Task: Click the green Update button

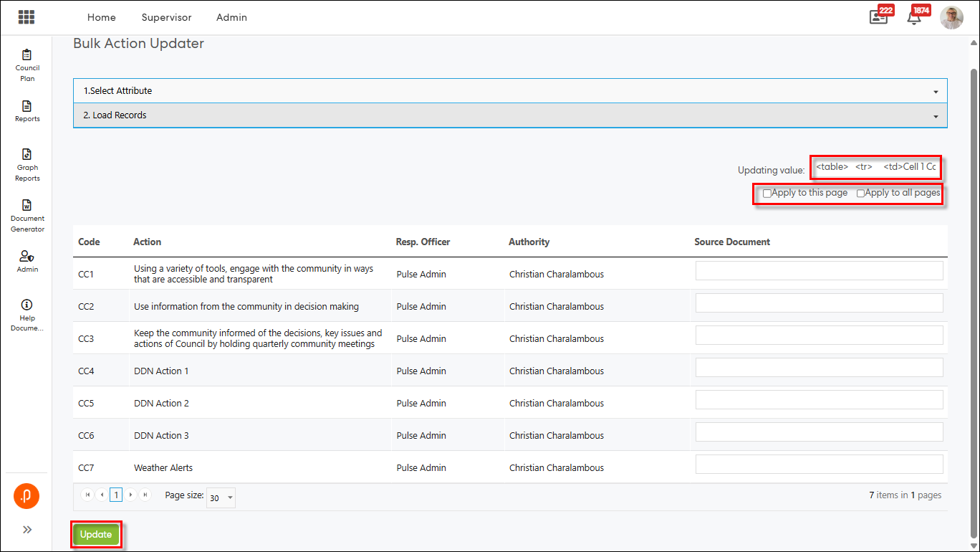Action: coord(96,535)
